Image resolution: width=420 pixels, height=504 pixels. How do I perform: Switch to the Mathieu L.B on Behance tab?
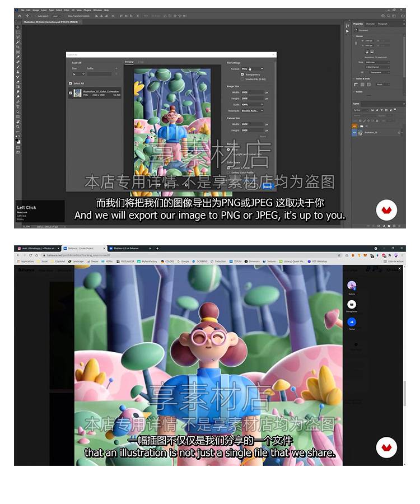coord(129,248)
